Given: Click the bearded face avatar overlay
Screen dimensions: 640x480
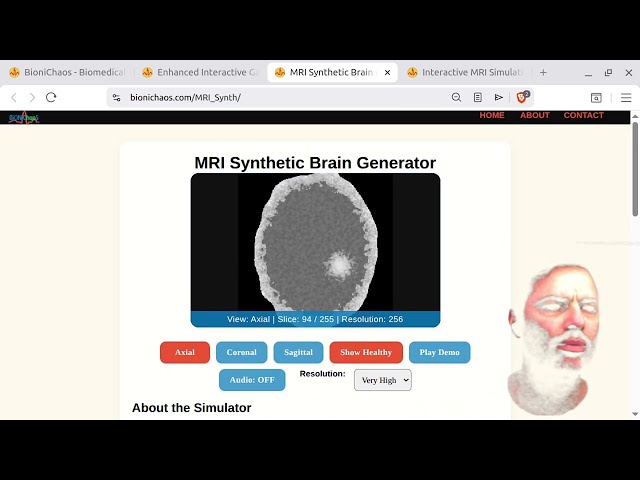Looking at the screenshot, I should (x=554, y=340).
